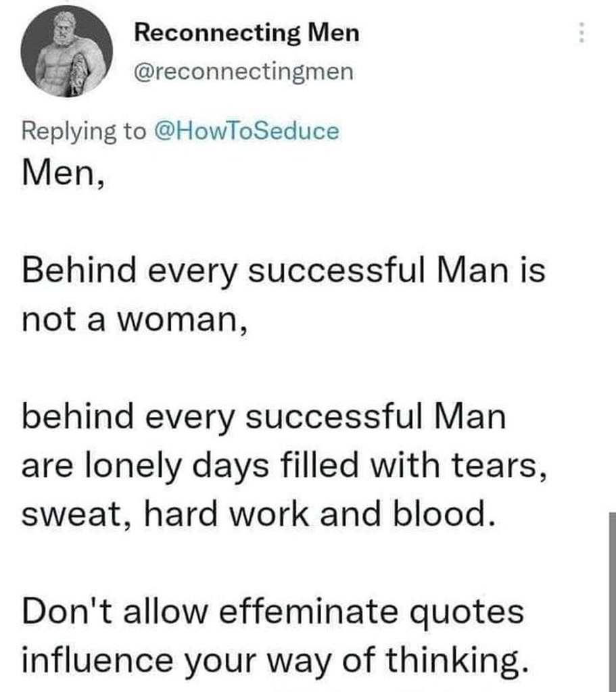Open the Reconnecting Men display name
Viewport: 616px width, 692px height.
tap(247, 32)
